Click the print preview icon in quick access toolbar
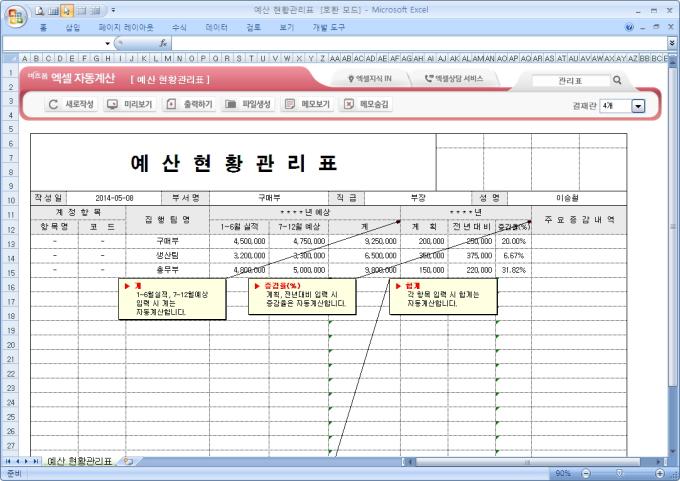 coord(39,11)
